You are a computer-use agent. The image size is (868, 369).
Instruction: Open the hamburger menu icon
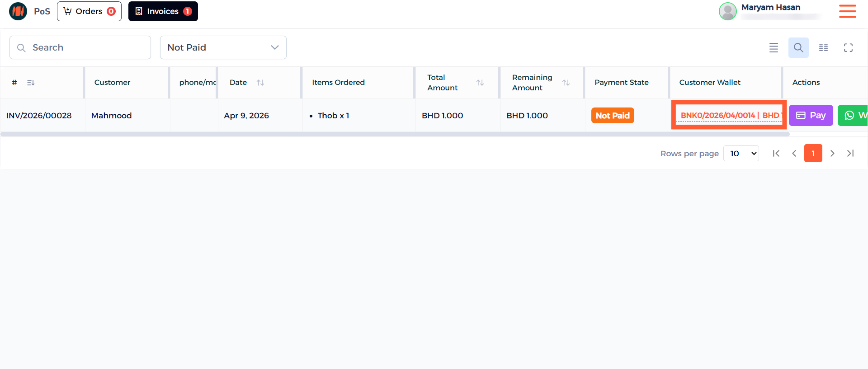tap(847, 11)
